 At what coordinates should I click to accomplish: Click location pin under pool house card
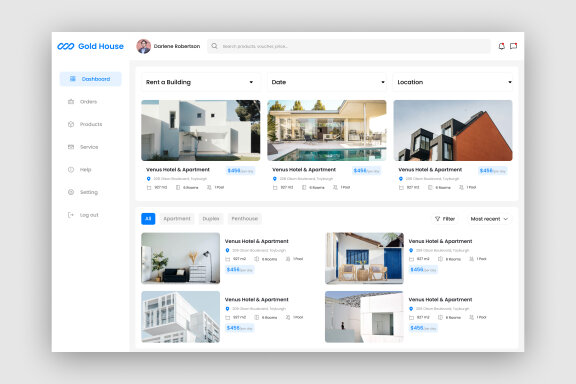pyautogui.click(x=274, y=179)
